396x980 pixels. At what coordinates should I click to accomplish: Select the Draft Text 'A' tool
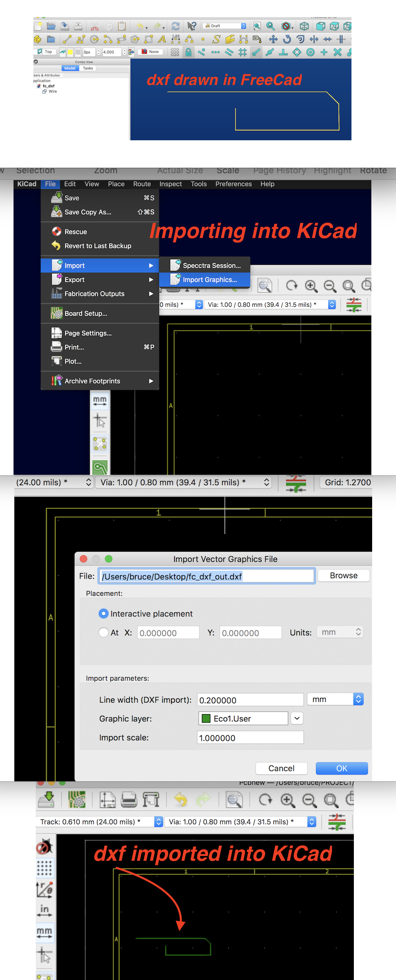point(162,39)
